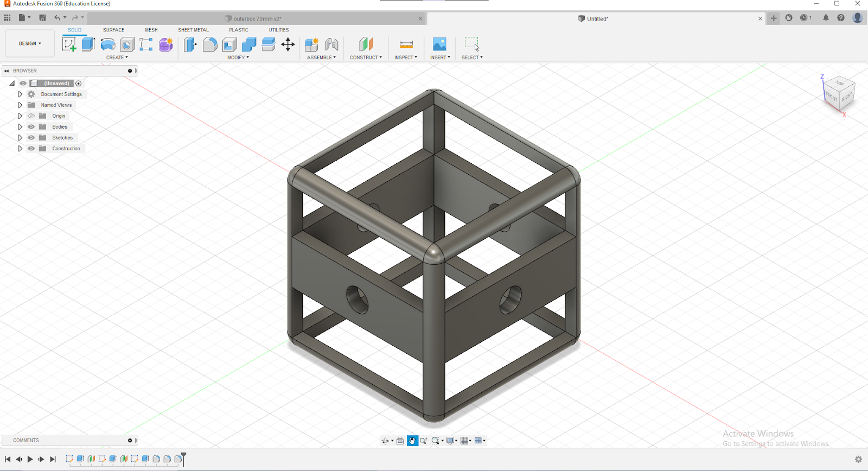Select the Extrude tool in Create
Screen dimensions: 868x471
click(x=88, y=44)
